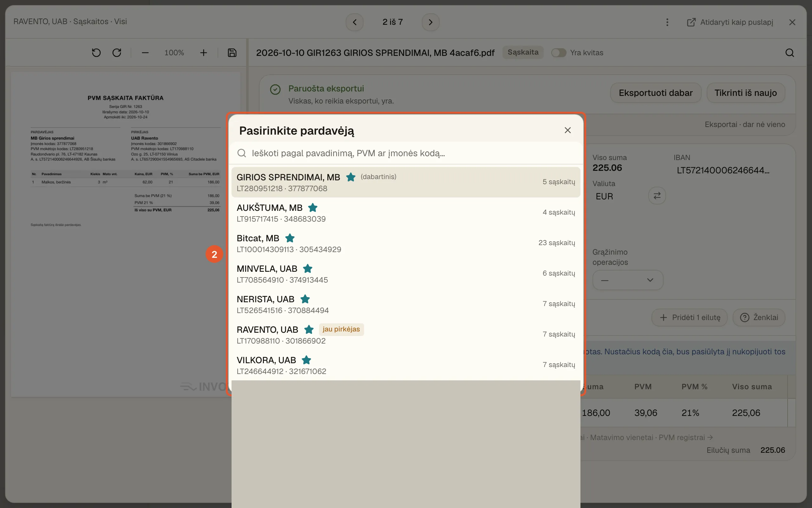Open the Ženklai help button
This screenshot has width=812, height=508.
(759, 317)
